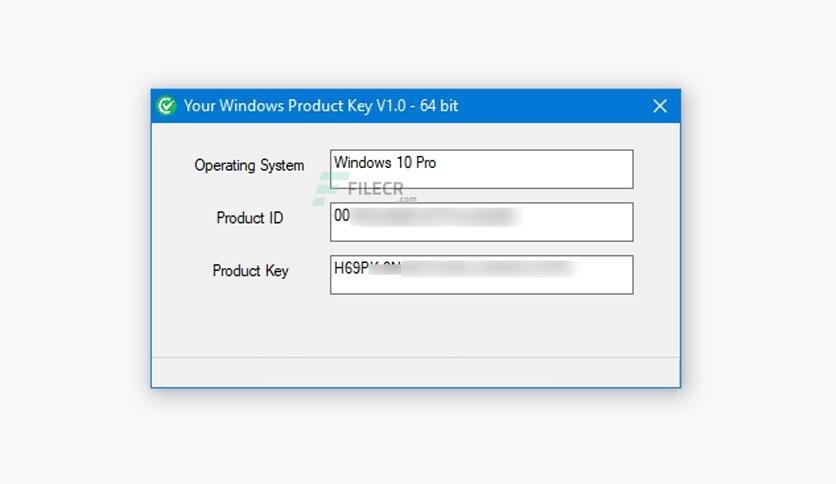836x484 pixels.
Task: Click the green checkmark app icon
Action: [166, 106]
